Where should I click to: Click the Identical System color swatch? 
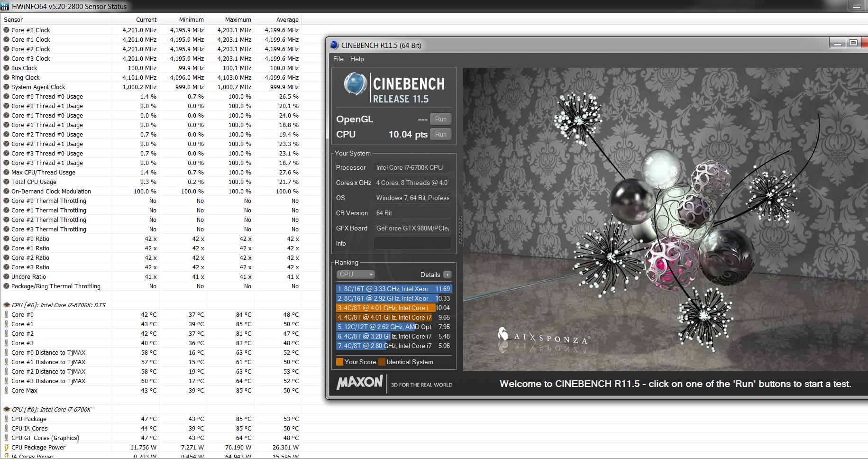tap(382, 362)
